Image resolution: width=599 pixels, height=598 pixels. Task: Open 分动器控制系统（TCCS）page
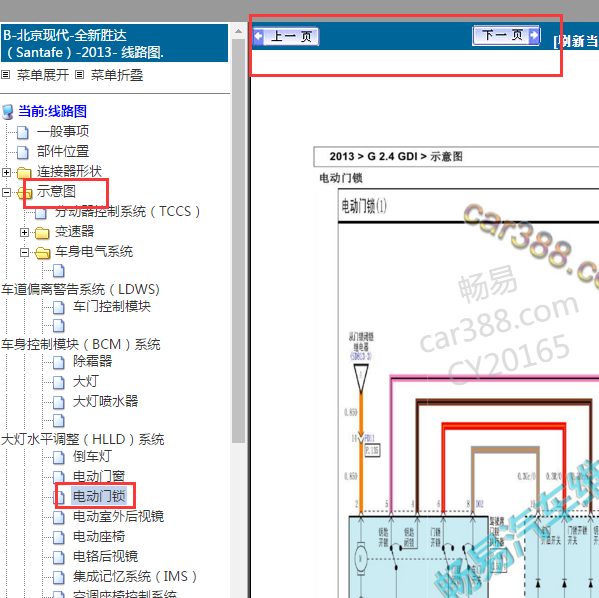127,211
